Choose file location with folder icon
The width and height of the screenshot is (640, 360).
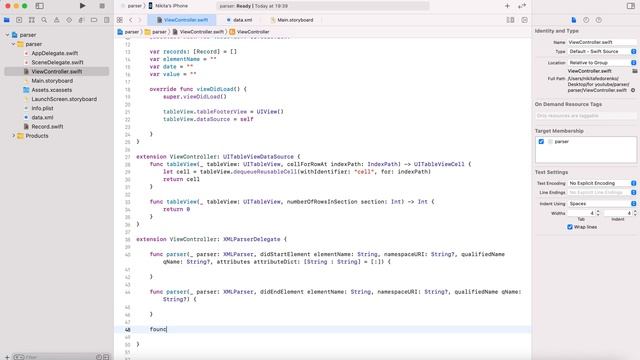point(635,71)
